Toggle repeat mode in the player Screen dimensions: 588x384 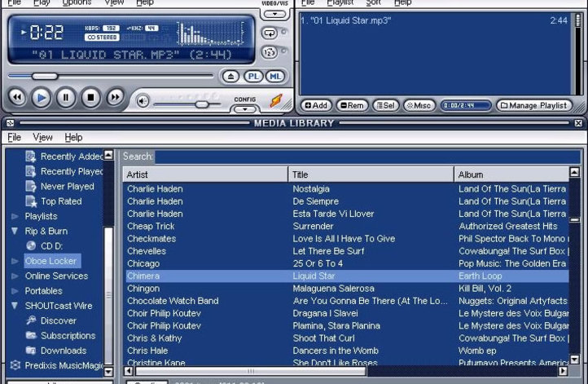point(270,33)
